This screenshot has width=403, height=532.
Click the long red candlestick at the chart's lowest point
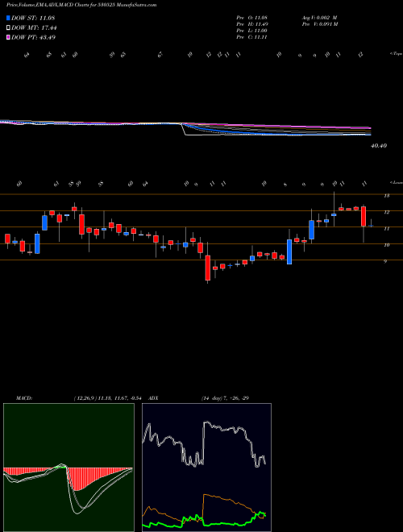click(207, 268)
